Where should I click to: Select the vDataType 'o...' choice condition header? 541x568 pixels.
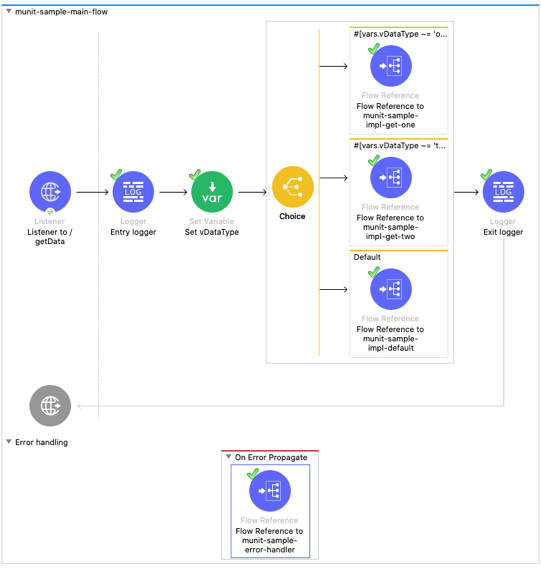(400, 34)
